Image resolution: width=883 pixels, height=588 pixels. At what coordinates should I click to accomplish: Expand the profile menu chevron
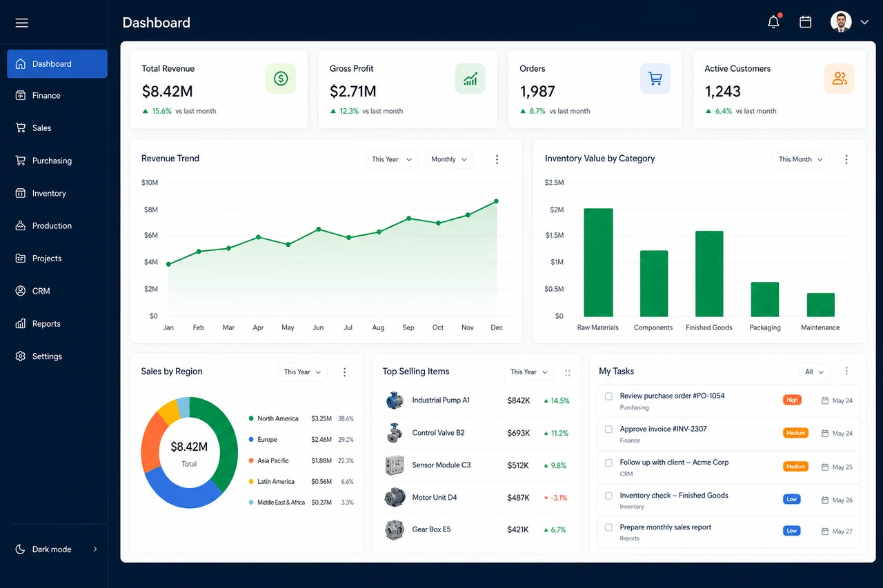(x=864, y=23)
